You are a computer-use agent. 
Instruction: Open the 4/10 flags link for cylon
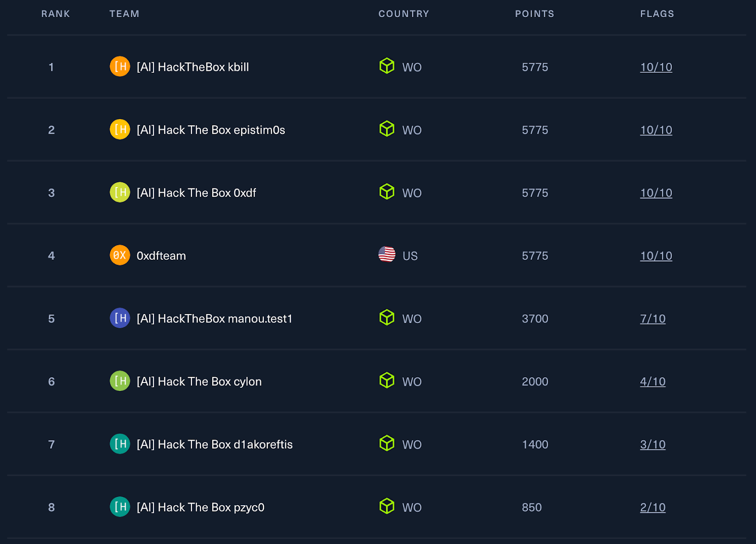(x=653, y=382)
